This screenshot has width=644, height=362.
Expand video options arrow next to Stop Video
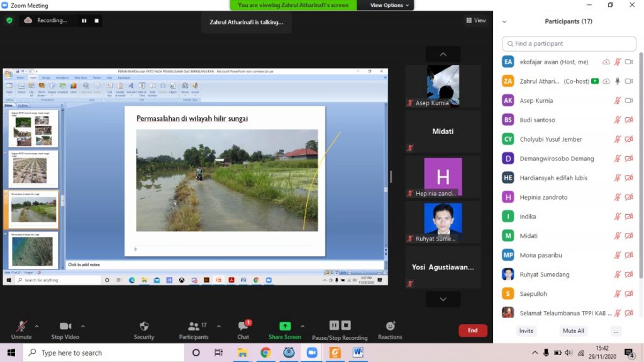click(x=82, y=326)
